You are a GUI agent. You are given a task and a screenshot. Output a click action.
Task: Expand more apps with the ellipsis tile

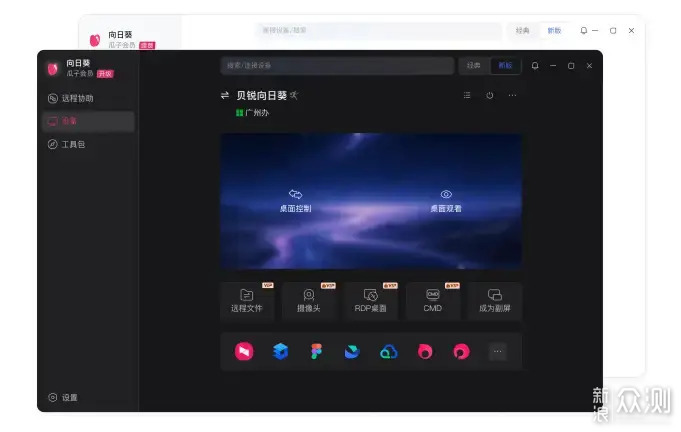[x=498, y=351]
